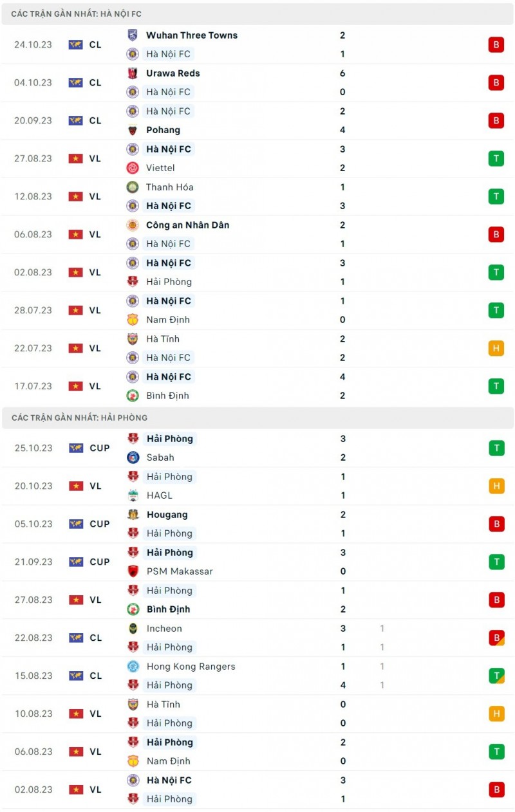515x812 pixels.
Task: Open the HAGL team link
Action: pyautogui.click(x=159, y=495)
